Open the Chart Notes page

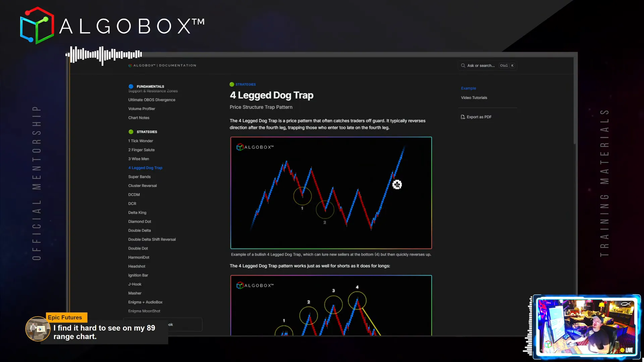(139, 118)
